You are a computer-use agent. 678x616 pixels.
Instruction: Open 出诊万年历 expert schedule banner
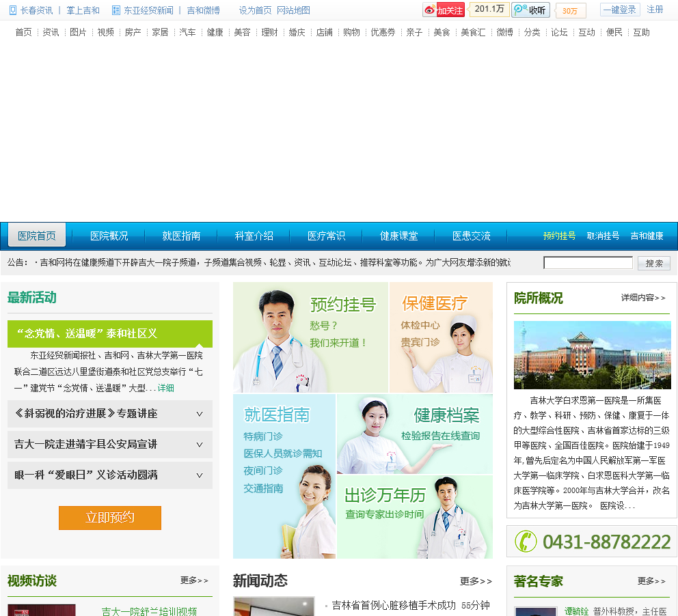point(415,517)
